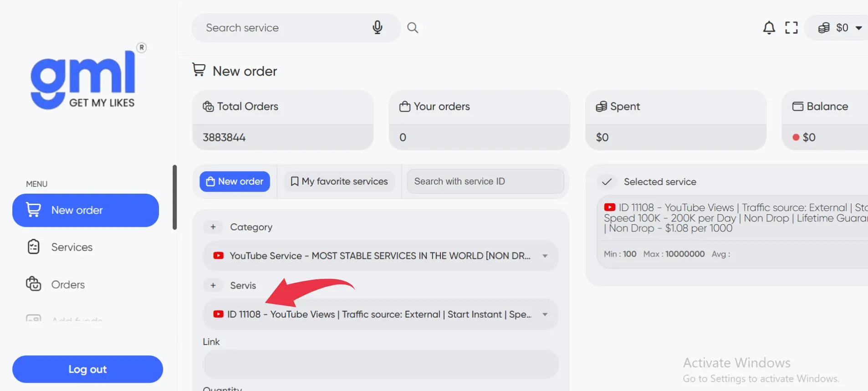Viewport: 868px width, 391px height.
Task: Go to Orders in the sidebar menu
Action: point(68,284)
